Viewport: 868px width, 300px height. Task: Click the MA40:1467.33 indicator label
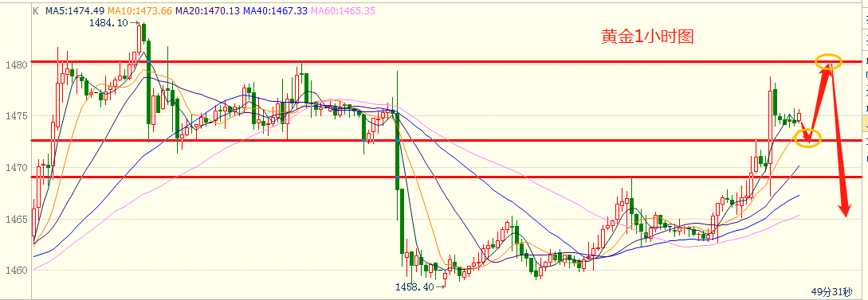(275, 10)
